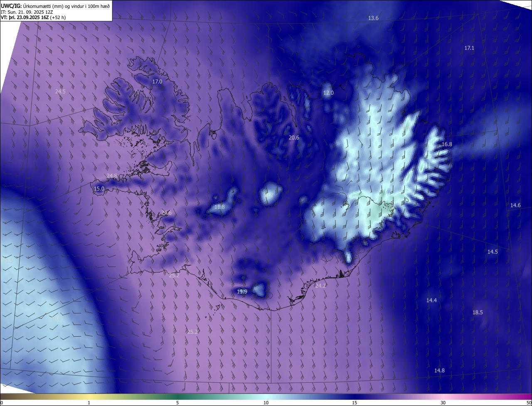The width and height of the screenshot is (532, 406).
Task: Click the 15.0 value on the map
Action: pyautogui.click(x=99, y=189)
